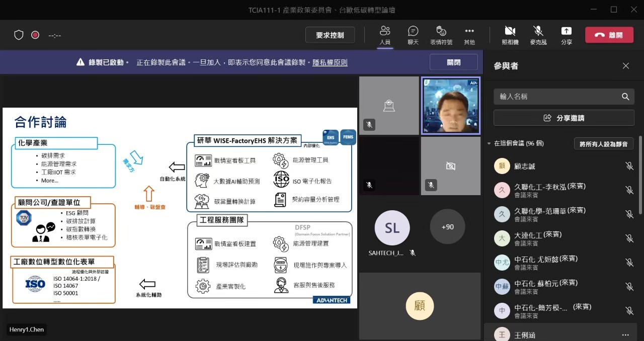Click the window maximize button
644x341 pixels.
(x=613, y=10)
